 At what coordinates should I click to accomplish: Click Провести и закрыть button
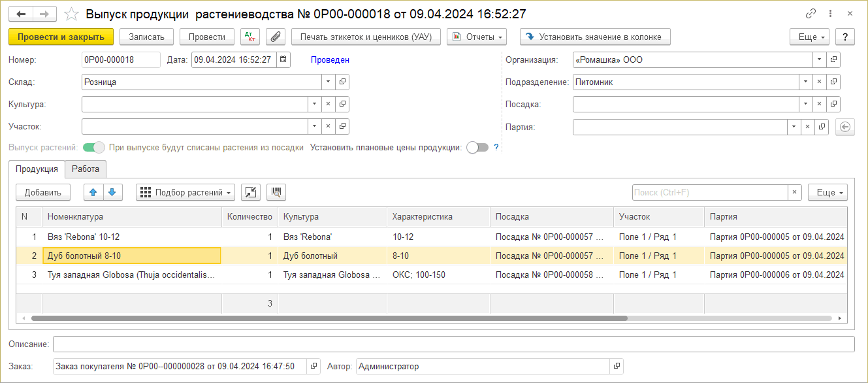point(61,37)
